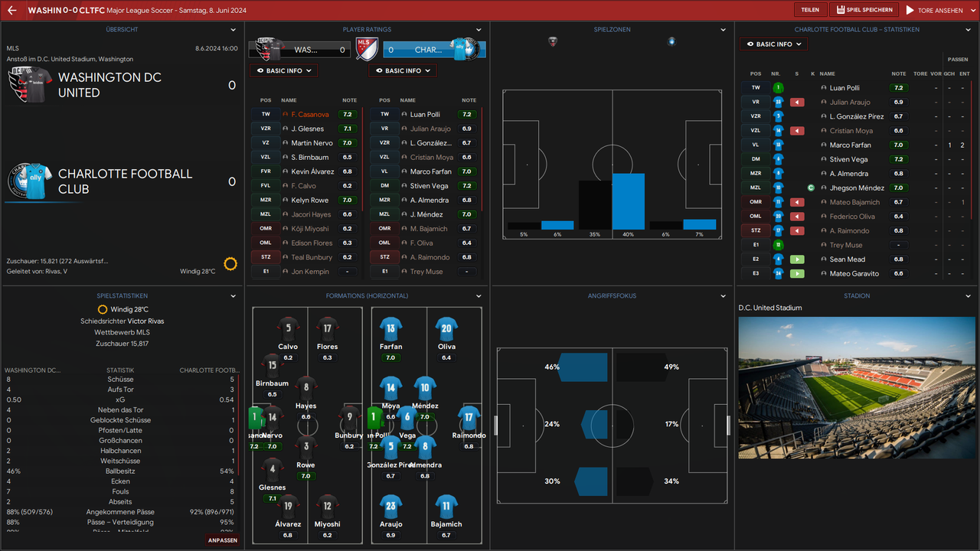Select Hayes' number 8 shirt in formation
This screenshot has height=551, width=980.
[306, 389]
